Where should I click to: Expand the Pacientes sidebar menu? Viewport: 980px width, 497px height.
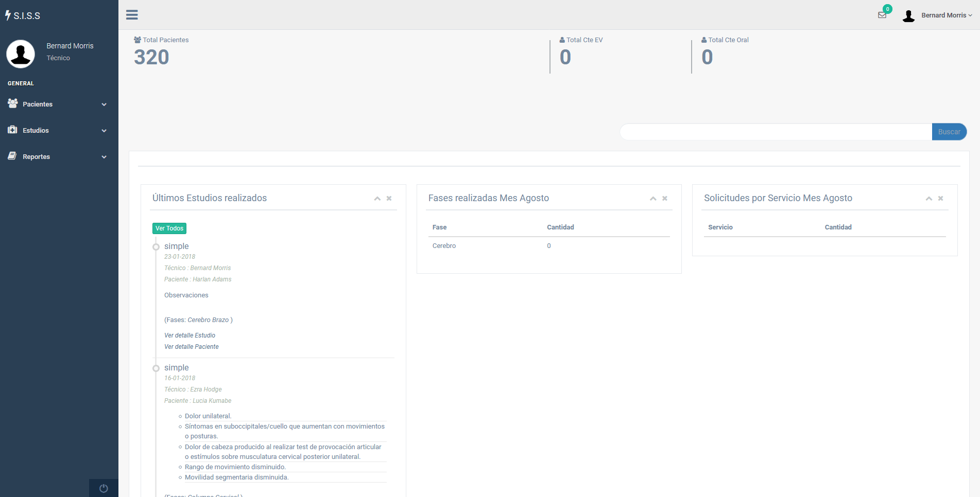(x=58, y=104)
